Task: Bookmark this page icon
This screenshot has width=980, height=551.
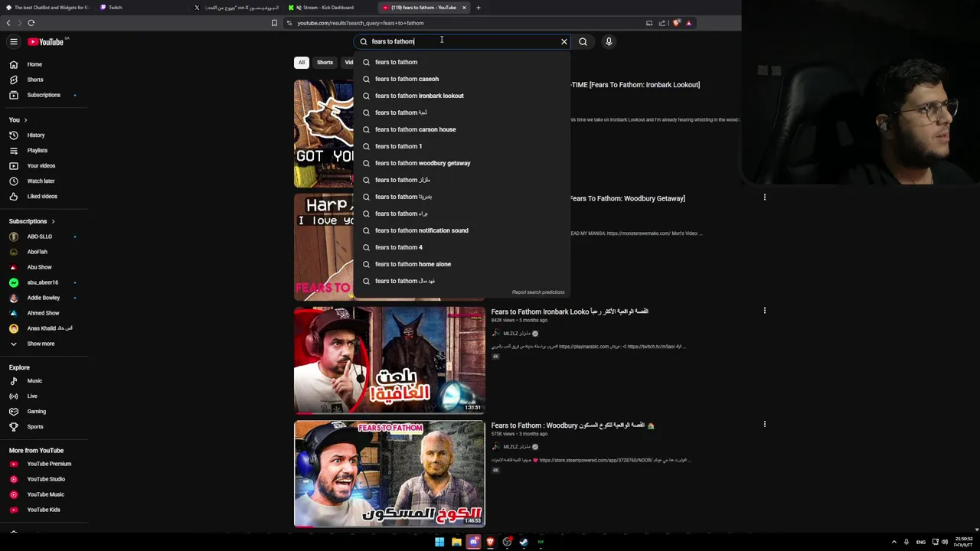Action: pyautogui.click(x=274, y=23)
